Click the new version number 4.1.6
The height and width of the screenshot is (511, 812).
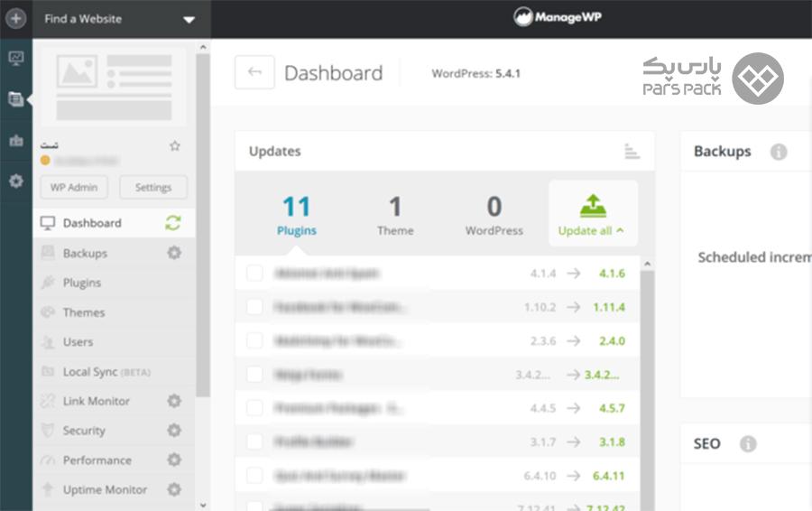[612, 274]
